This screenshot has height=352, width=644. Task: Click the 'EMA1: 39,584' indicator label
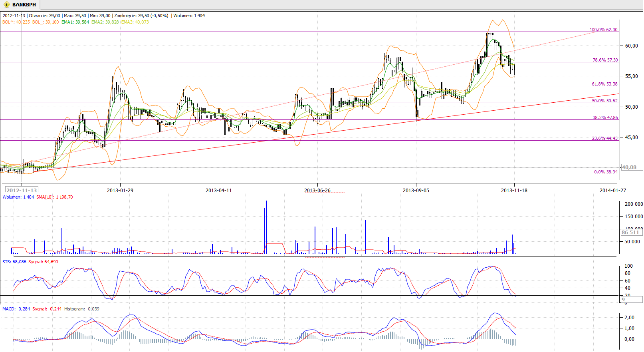75,22
